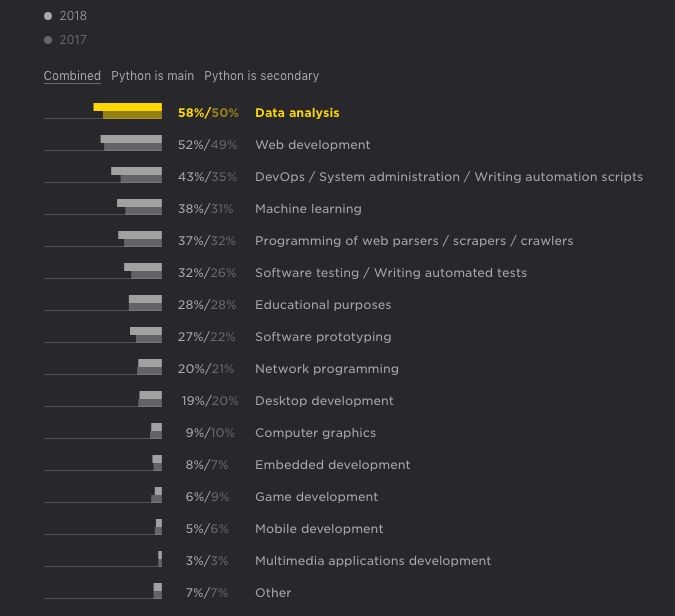Click Programming of web parsers label
This screenshot has width=675, height=616.
pos(414,241)
